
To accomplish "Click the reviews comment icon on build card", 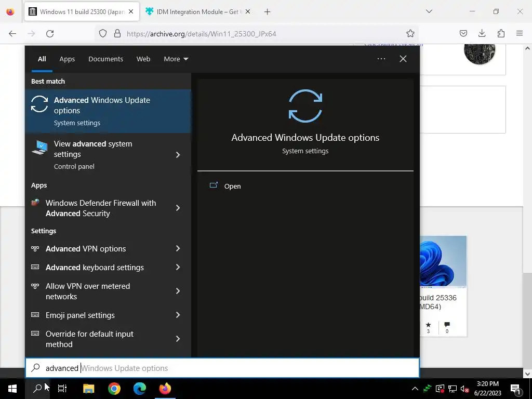I will [x=447, y=325].
